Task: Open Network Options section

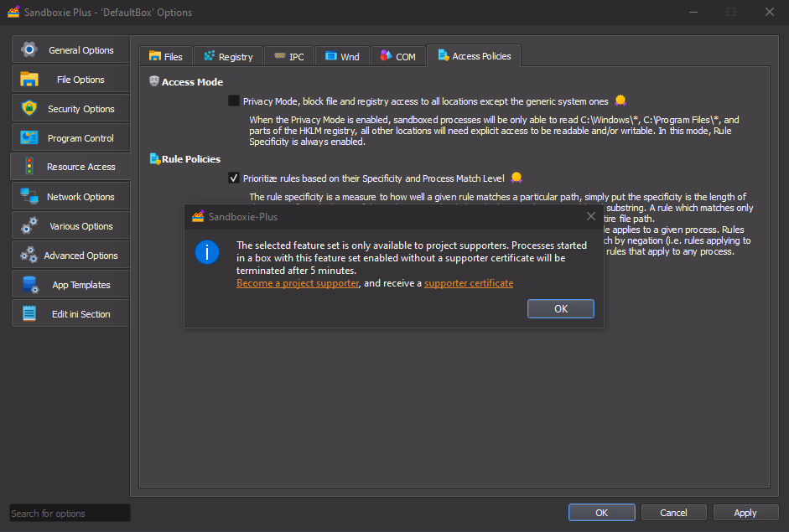Action: pos(71,196)
